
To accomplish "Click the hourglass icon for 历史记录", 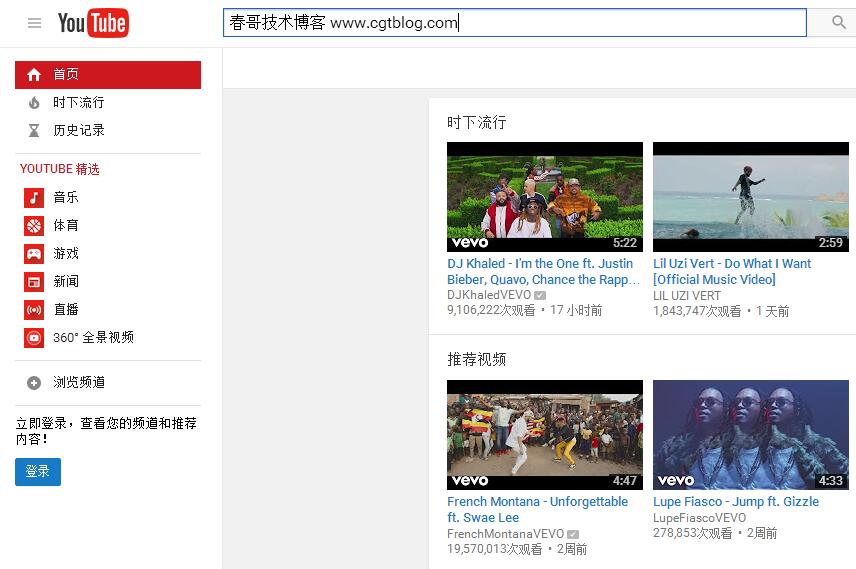I will [x=34, y=131].
